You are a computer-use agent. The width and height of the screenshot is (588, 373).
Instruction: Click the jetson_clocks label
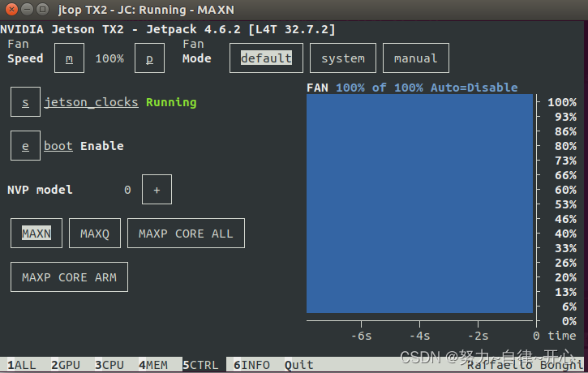tap(91, 102)
